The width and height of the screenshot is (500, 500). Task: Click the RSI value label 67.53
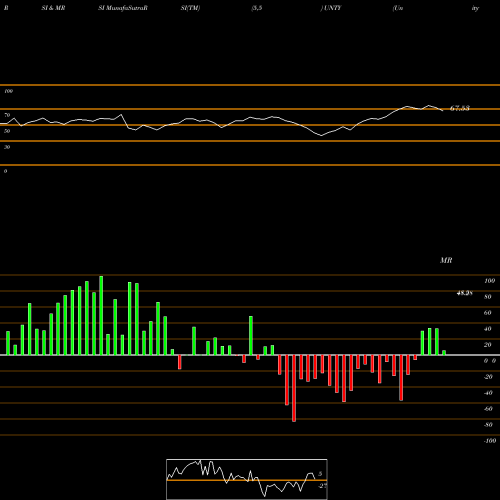pyautogui.click(x=460, y=108)
